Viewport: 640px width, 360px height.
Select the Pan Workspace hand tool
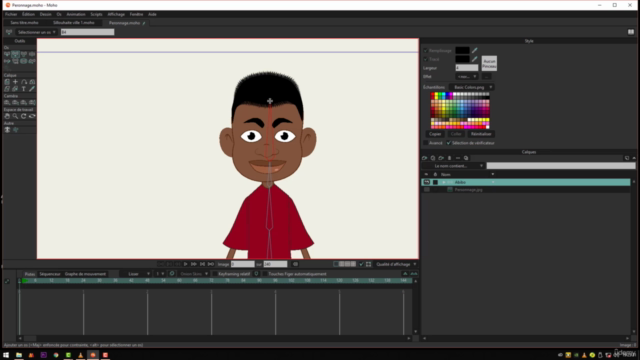(7, 116)
